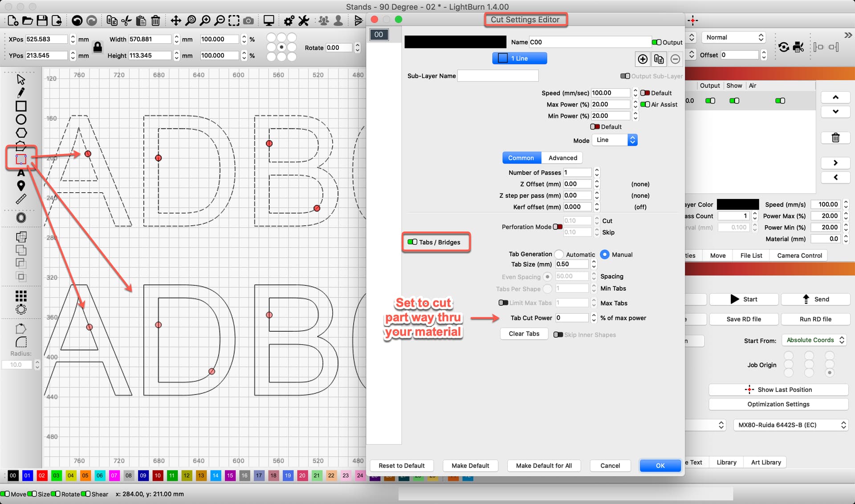Open the Camera Control tab
855x504 pixels.
pos(799,256)
